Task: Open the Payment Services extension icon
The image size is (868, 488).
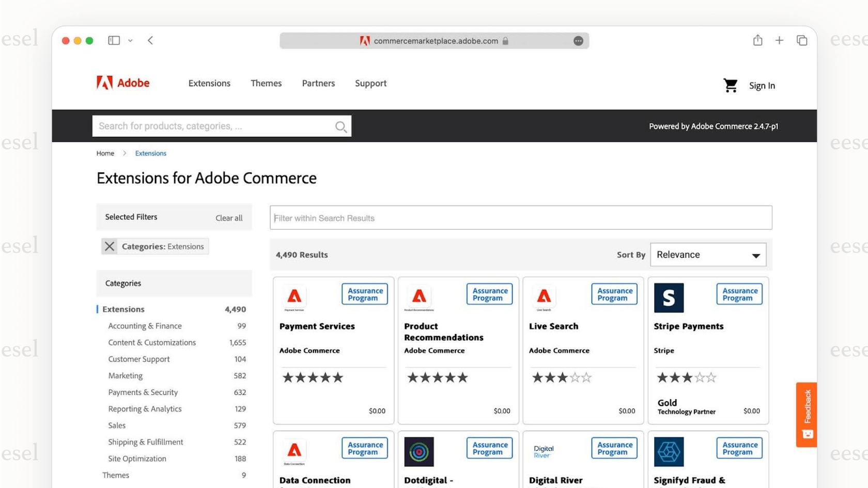Action: [295, 297]
